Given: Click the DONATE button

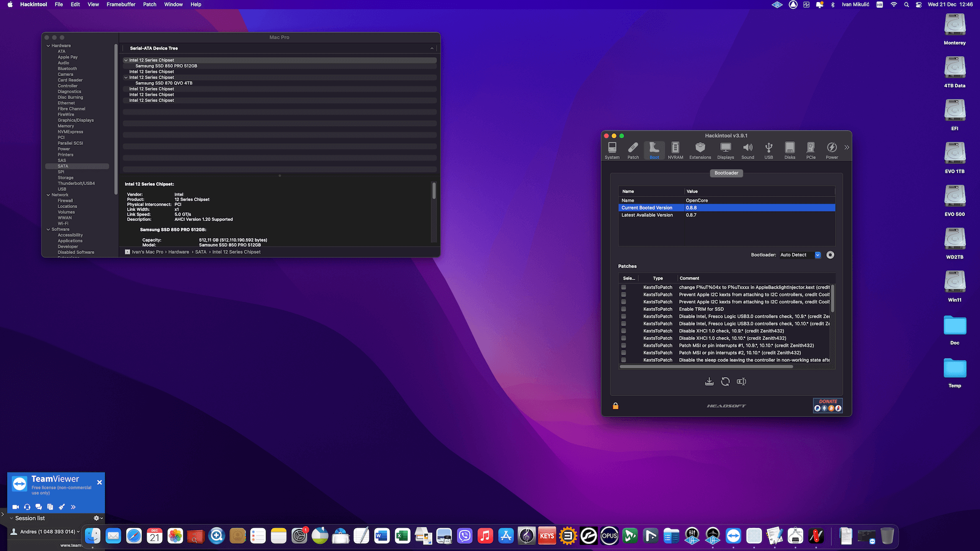Looking at the screenshot, I should (827, 406).
